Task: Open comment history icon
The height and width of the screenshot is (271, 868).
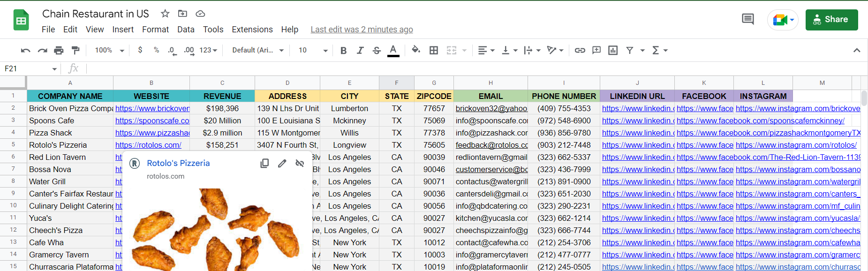Action: click(748, 20)
